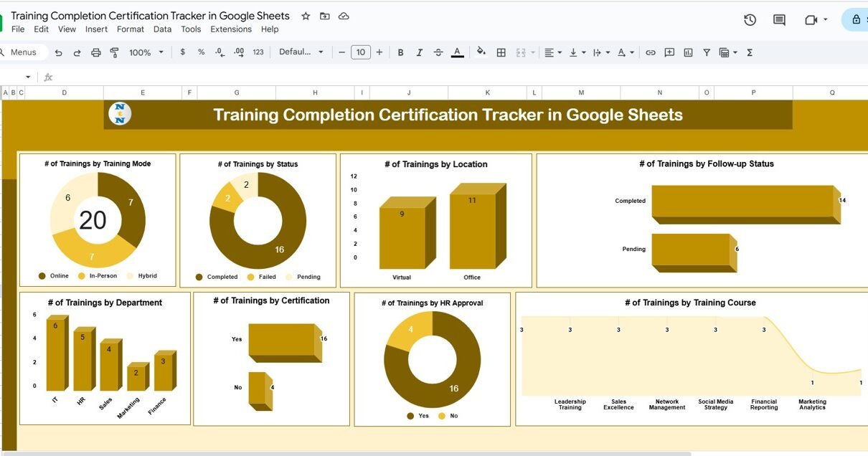Open more number formats 123
Screen dimensions: 868x456
click(258, 52)
